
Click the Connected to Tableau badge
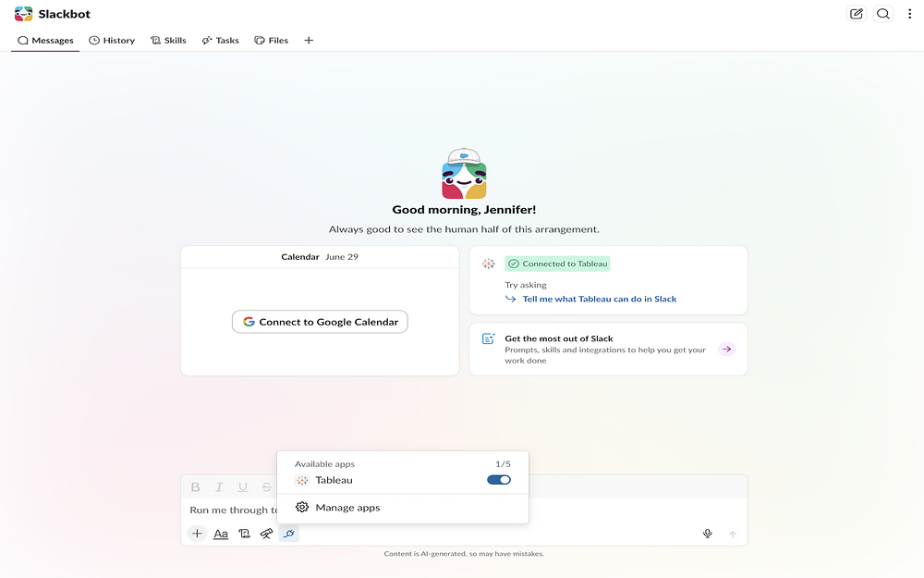click(x=557, y=264)
